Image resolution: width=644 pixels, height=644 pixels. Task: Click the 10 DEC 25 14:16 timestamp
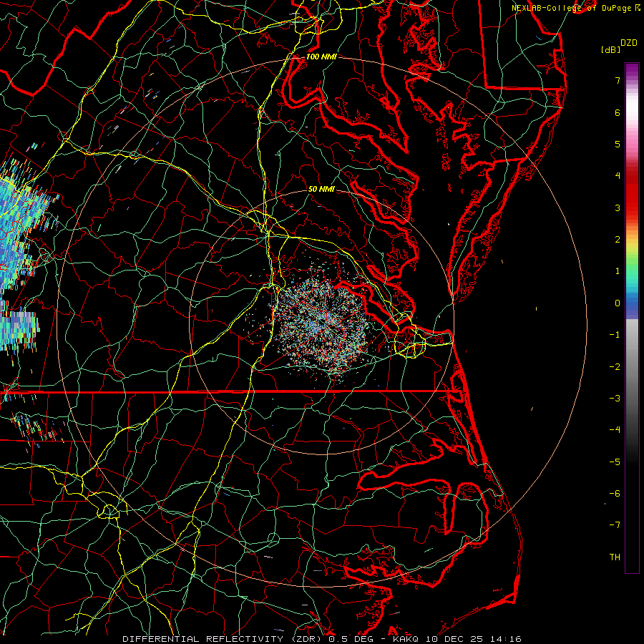(x=473, y=639)
